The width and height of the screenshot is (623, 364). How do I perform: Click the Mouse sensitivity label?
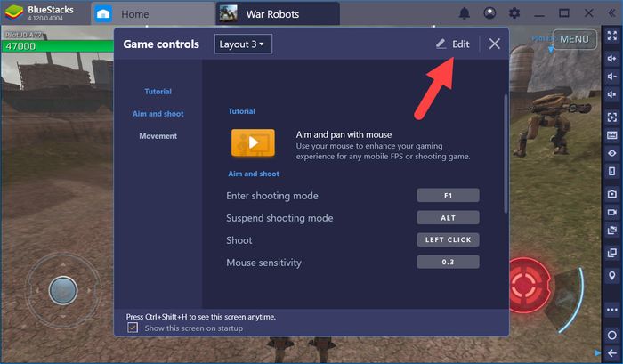(263, 263)
